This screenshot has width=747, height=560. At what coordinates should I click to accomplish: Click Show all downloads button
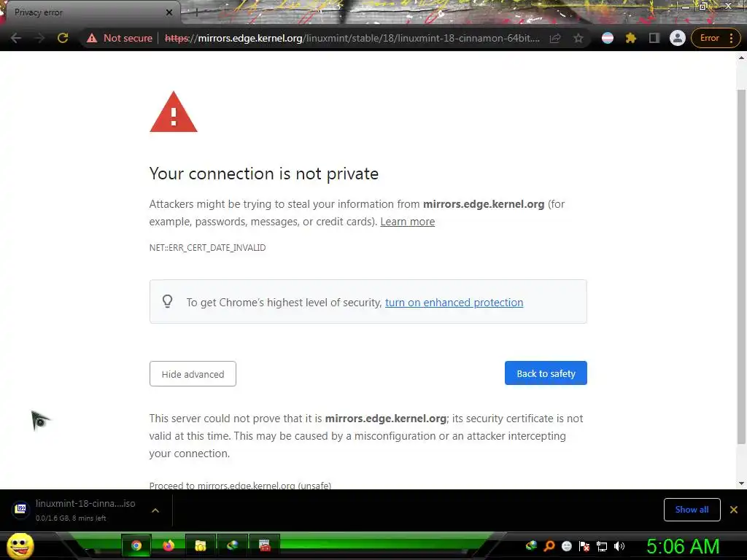coord(692,510)
